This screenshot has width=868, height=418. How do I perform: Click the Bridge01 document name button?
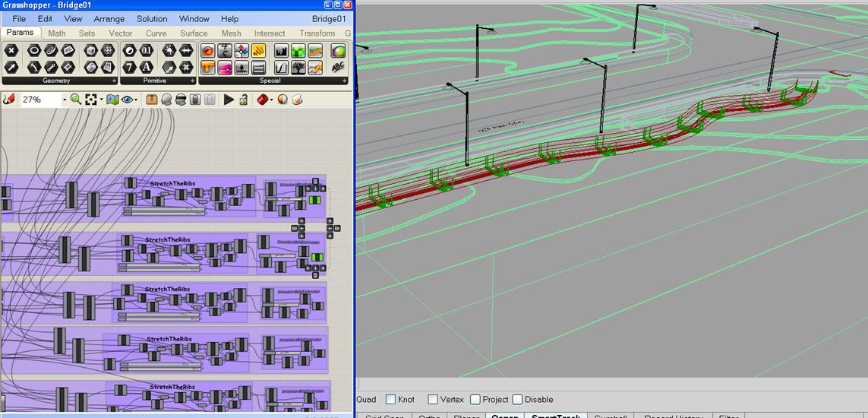(x=328, y=19)
